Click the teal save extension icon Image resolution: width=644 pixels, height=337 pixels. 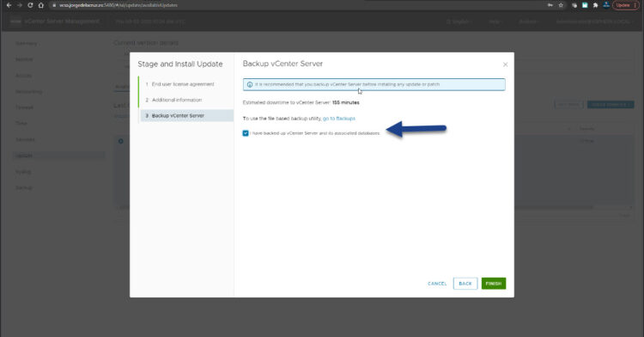[585, 5]
